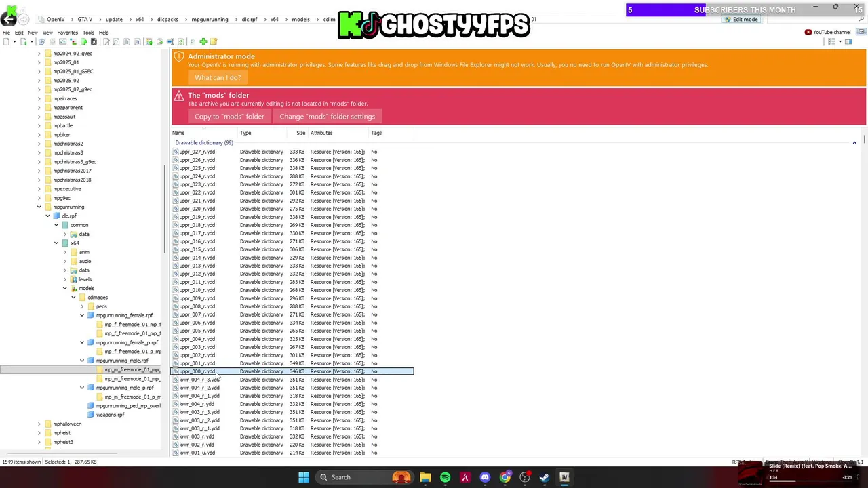Click the green plus toolbar icon

pyautogui.click(x=203, y=42)
